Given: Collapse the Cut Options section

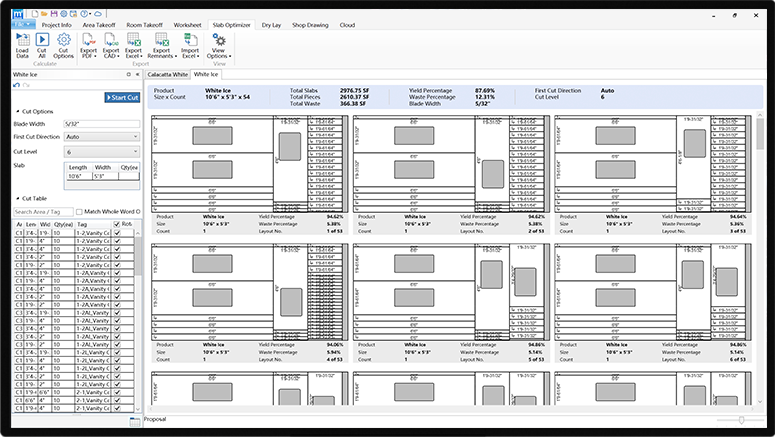Looking at the screenshot, I should pos(17,111).
